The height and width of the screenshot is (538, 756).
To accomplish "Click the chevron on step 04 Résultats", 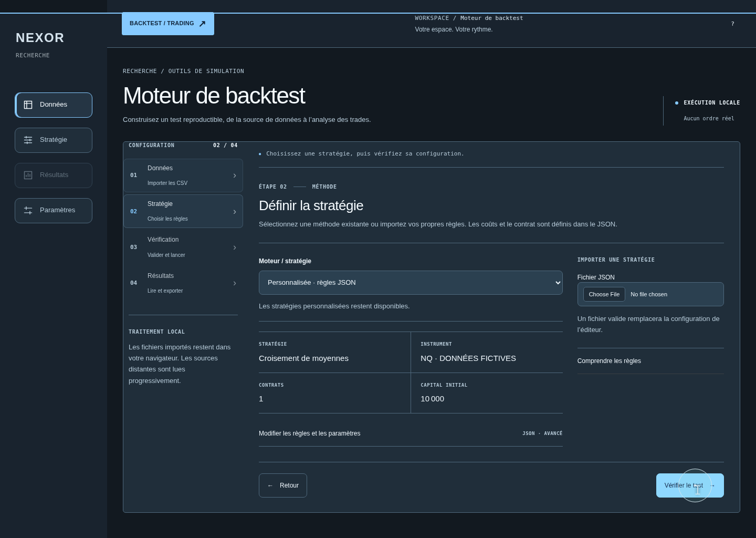I will 235,283.
